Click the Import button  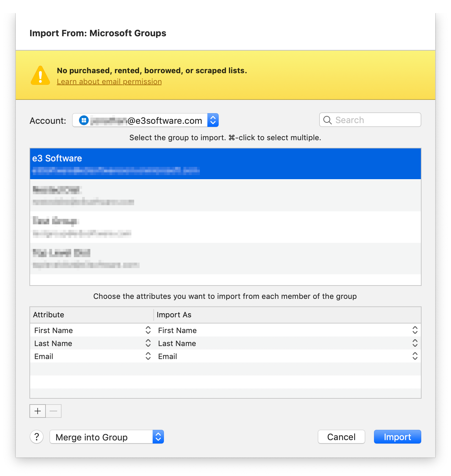pos(397,437)
